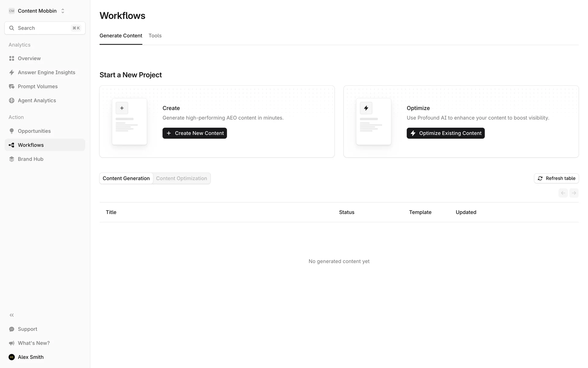Click the Prompt Volumes chat icon
Viewport: 588px width, 368px height.
12,86
